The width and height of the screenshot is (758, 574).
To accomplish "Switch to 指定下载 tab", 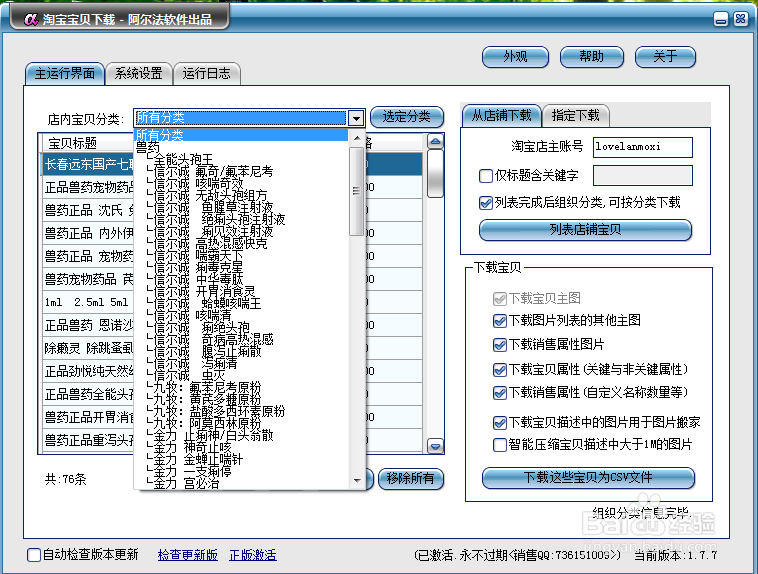I will 575,116.
